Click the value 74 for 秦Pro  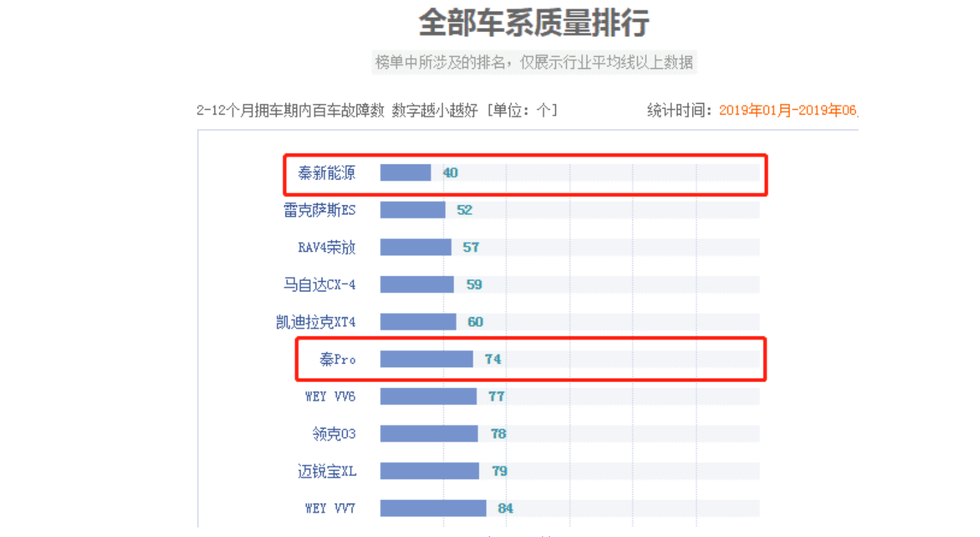(x=493, y=359)
